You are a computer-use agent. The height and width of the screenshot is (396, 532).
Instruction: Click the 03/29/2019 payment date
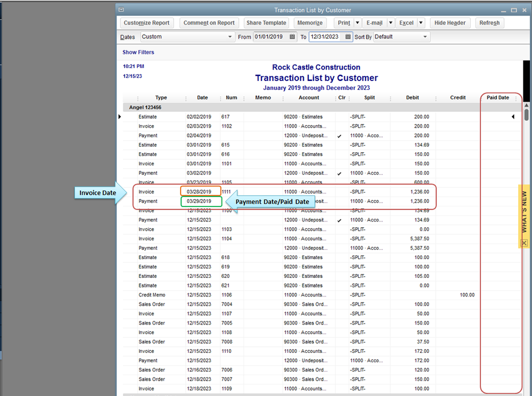(199, 201)
